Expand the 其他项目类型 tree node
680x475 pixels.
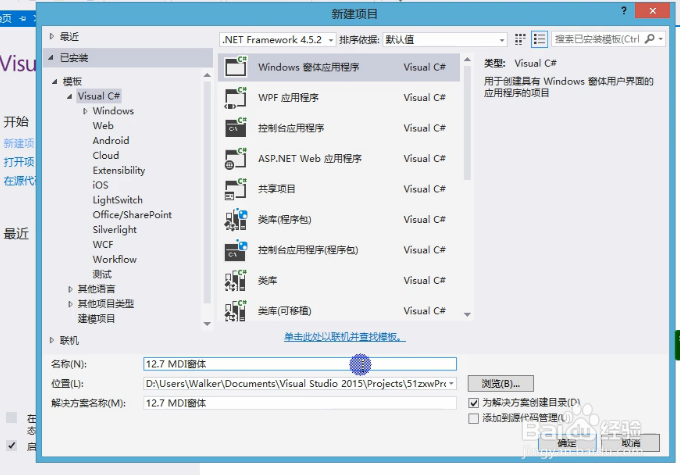70,304
